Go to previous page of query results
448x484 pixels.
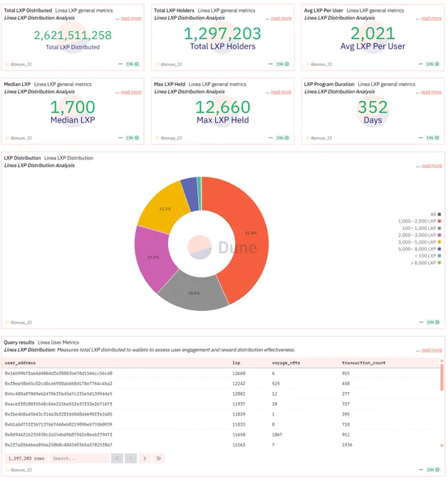[x=130, y=458]
